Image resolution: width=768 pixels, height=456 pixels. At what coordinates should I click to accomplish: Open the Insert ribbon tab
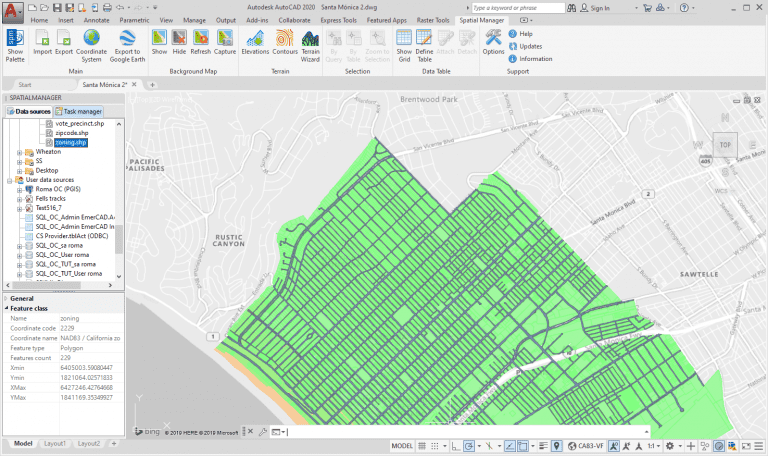[66, 20]
